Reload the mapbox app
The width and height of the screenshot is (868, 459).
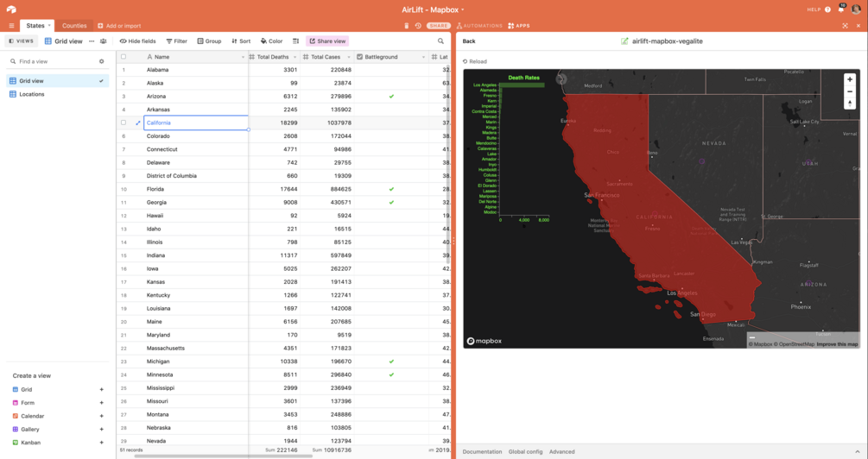(x=475, y=61)
